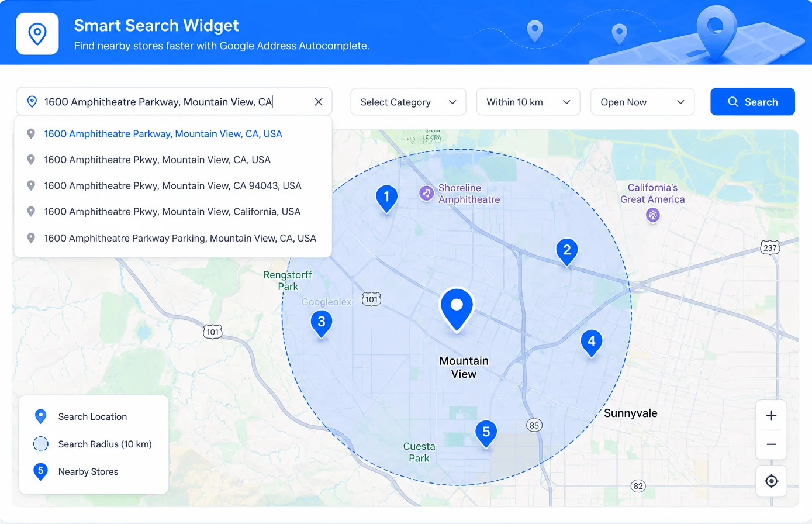
Task: Click store marker number 4 on map
Action: [x=591, y=343]
